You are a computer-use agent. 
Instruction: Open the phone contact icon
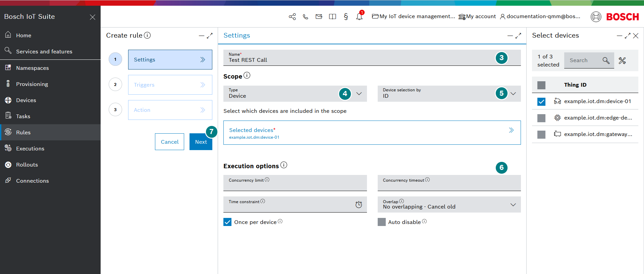coord(306,16)
